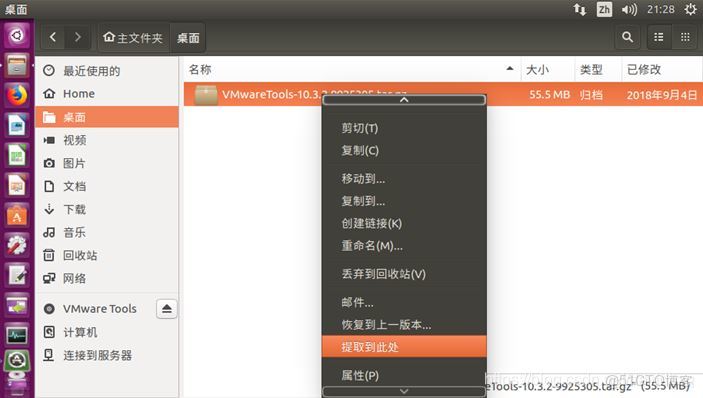The image size is (703, 398).
Task: Open network indicator in top panel
Action: coord(580,9)
